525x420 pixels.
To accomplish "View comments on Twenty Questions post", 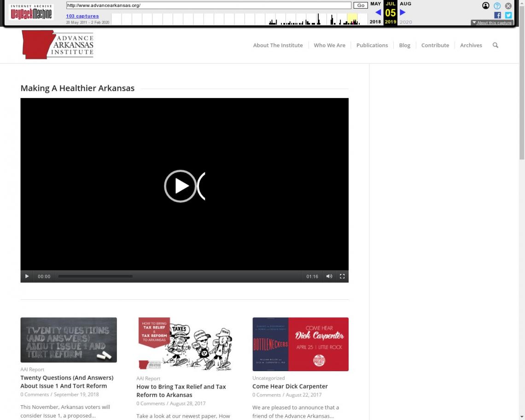I will [x=35, y=395].
